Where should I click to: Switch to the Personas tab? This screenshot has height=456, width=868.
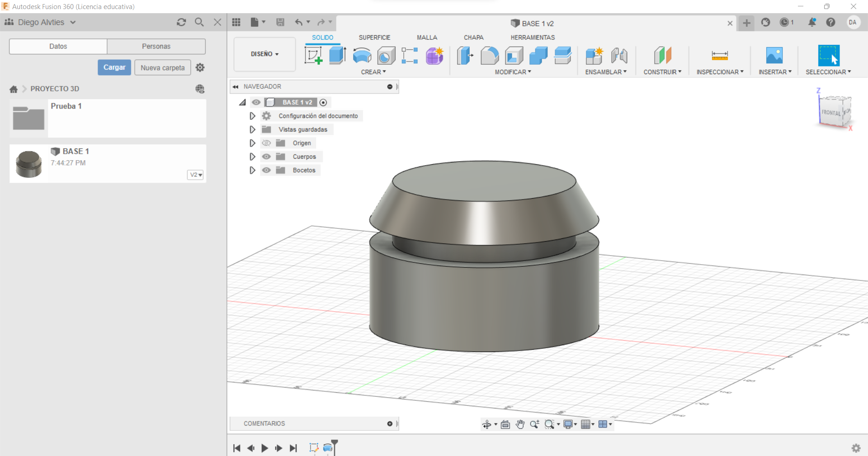[156, 46]
